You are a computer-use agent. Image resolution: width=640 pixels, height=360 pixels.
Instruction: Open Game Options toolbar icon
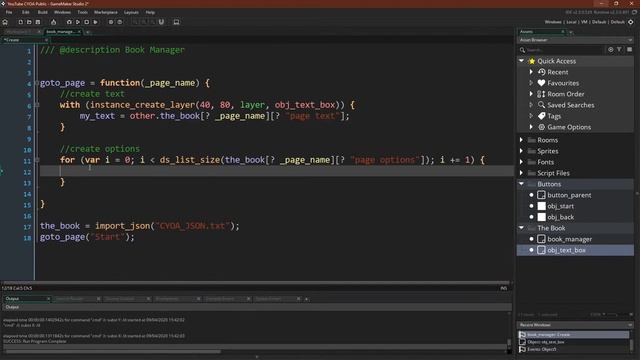tap(111, 22)
